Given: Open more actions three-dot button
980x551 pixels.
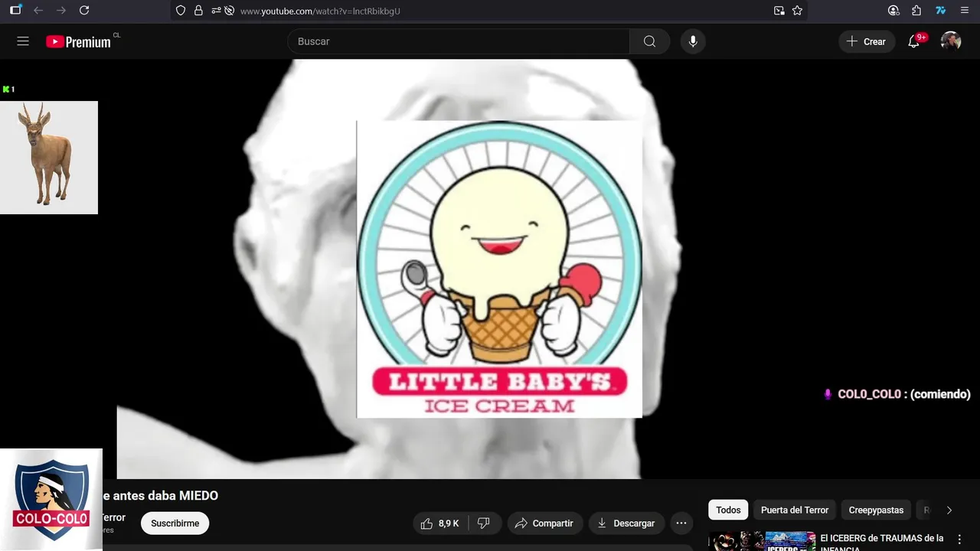Looking at the screenshot, I should tap(681, 523).
